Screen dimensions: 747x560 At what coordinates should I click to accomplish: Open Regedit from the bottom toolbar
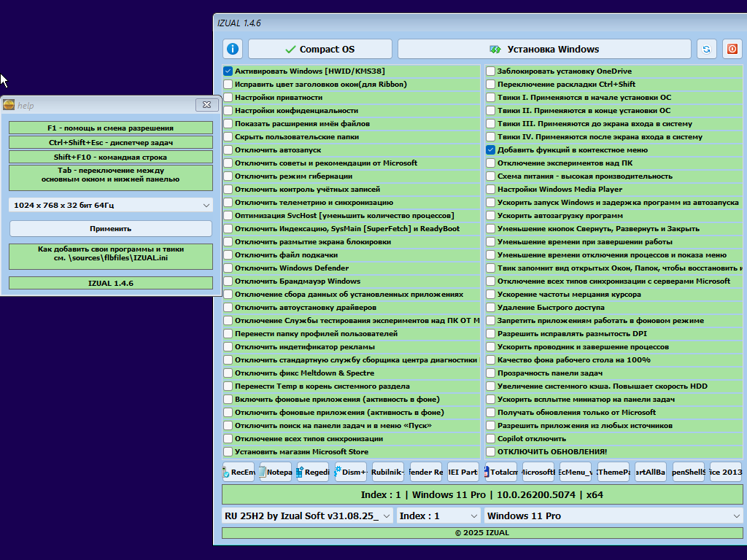pyautogui.click(x=313, y=472)
